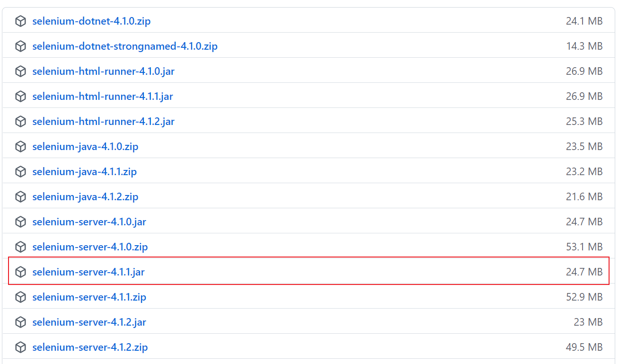This screenshot has height=364, width=619.
Task: Download selenium-java-4.1.1.zip
Action: [84, 172]
